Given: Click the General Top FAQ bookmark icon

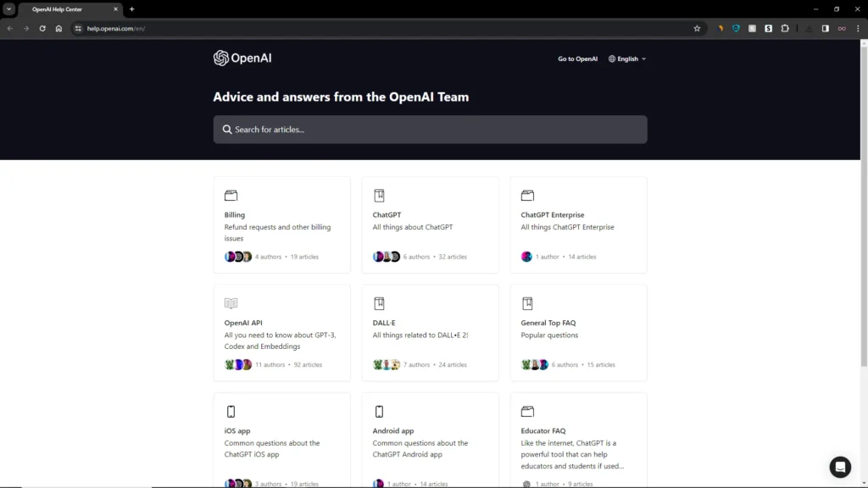Looking at the screenshot, I should (527, 303).
